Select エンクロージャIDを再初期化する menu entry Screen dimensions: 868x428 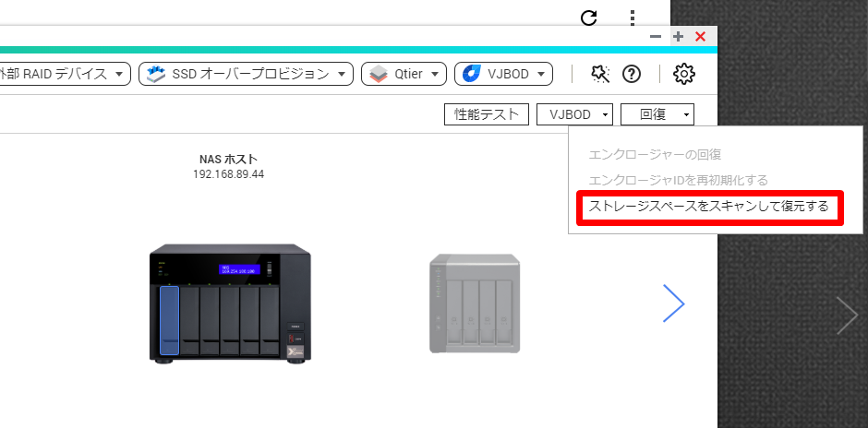[x=678, y=180]
